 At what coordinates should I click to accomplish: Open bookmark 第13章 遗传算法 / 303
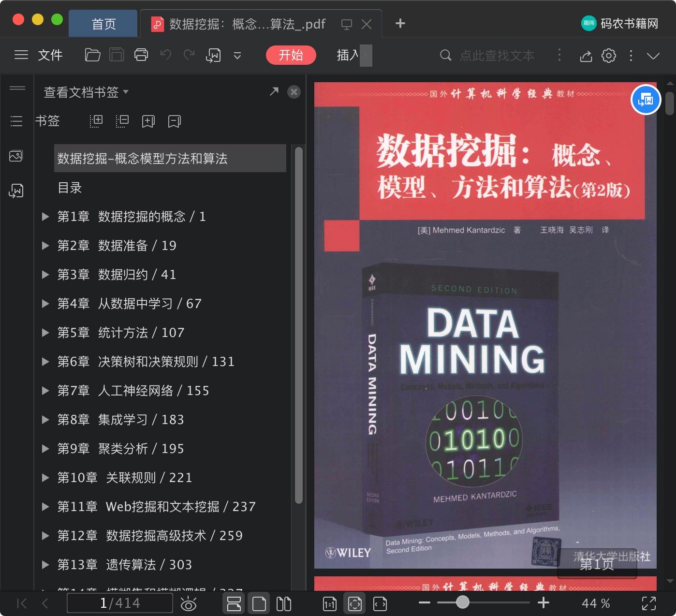pyautogui.click(x=125, y=565)
